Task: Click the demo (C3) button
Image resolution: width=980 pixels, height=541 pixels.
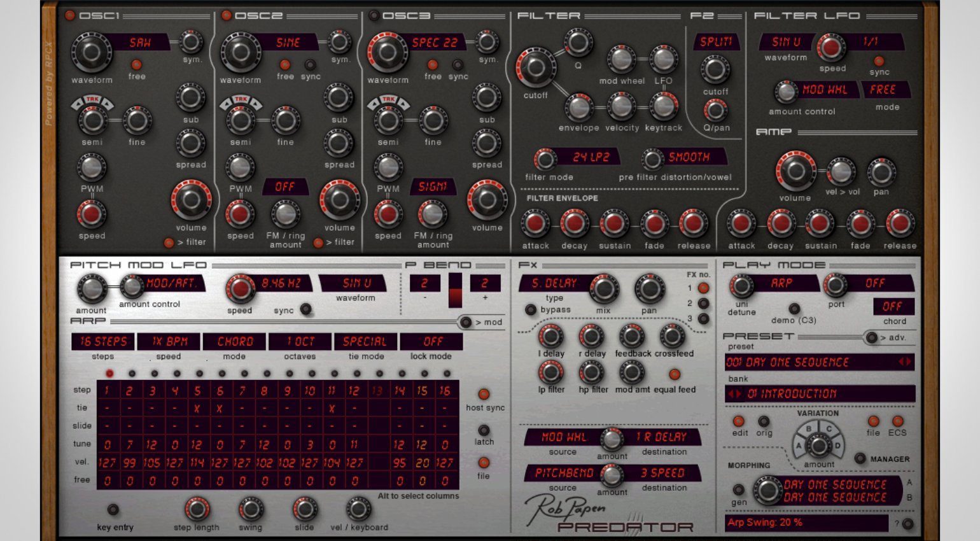Action: [794, 309]
